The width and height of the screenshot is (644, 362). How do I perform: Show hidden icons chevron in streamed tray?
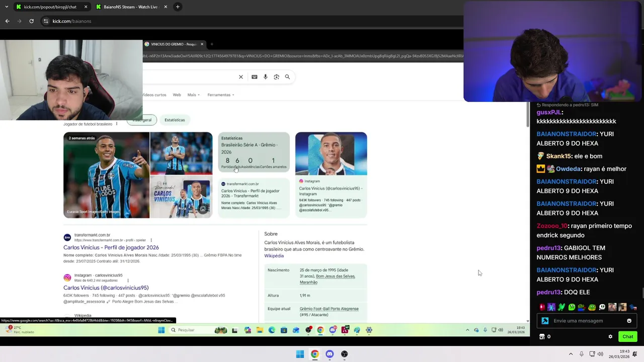[467, 330]
